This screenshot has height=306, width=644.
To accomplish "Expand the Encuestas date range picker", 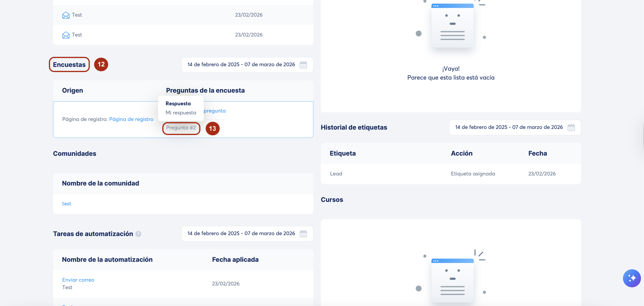I will pyautogui.click(x=241, y=65).
